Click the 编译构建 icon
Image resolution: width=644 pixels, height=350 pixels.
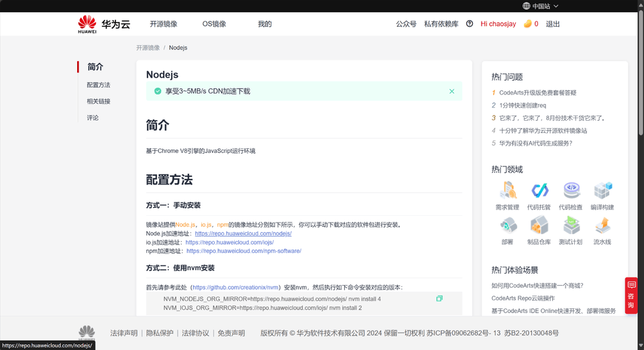pos(602,190)
